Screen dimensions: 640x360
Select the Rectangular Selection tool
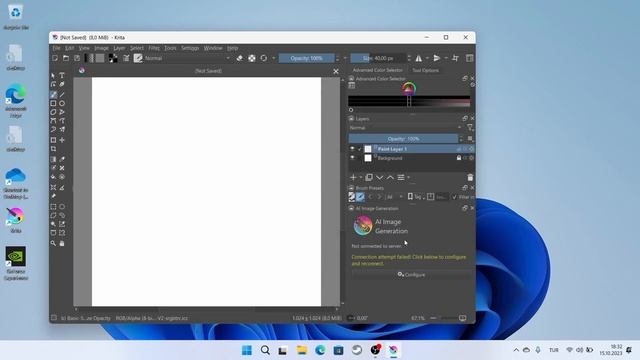click(53, 207)
